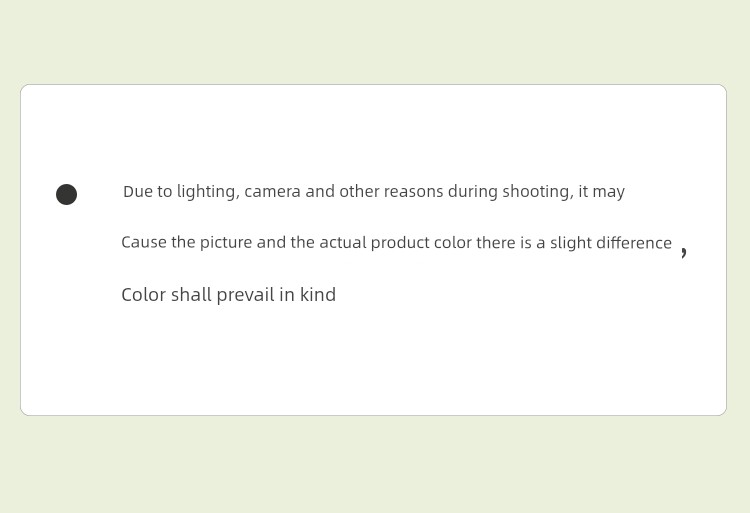Viewport: 750px width, 513px height.
Task: Click the word "during" in the first line
Action: [x=473, y=192]
